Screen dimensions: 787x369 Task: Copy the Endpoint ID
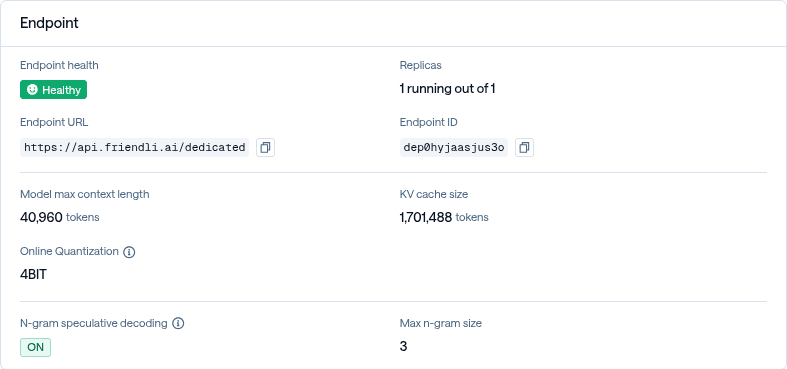[x=524, y=148]
